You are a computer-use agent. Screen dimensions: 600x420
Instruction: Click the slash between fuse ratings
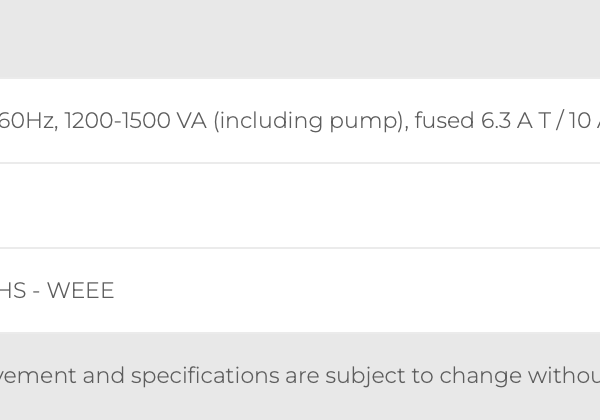pyautogui.click(x=559, y=121)
